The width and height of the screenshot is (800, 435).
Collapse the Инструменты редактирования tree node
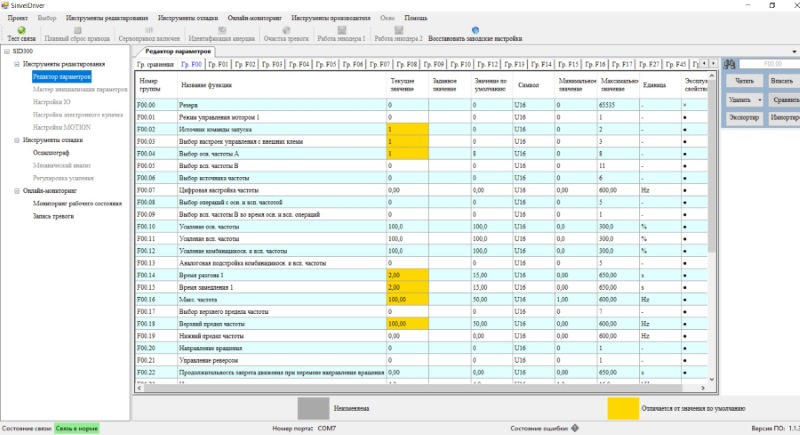[x=17, y=64]
